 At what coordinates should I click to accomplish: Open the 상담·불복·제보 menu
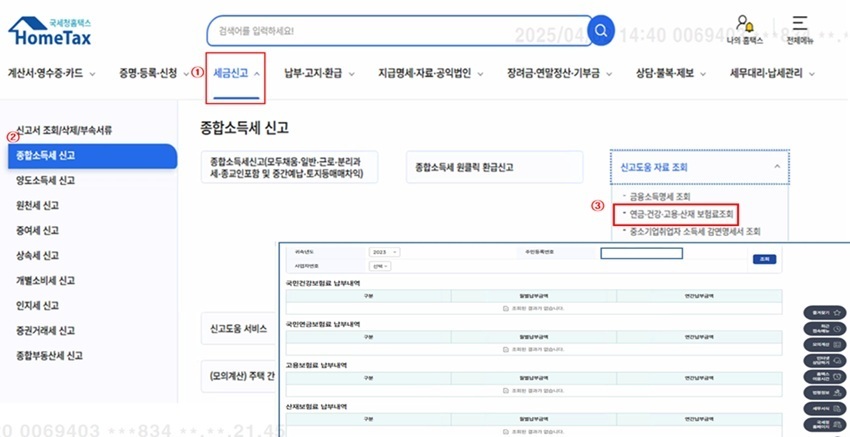665,73
